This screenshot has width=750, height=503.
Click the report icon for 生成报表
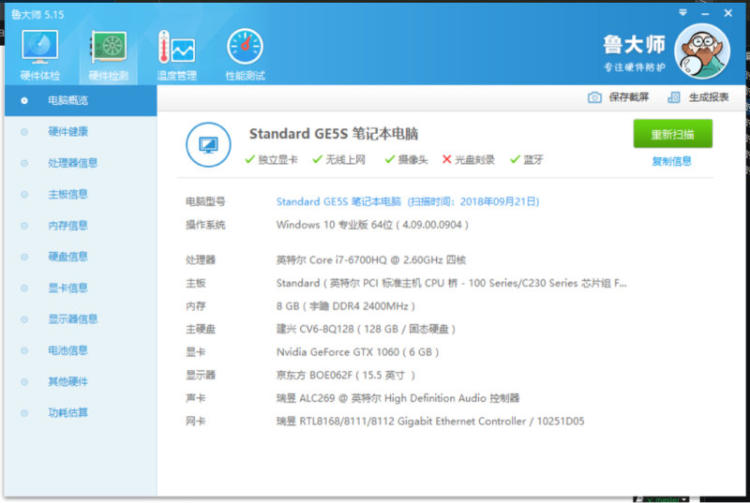[x=673, y=98]
